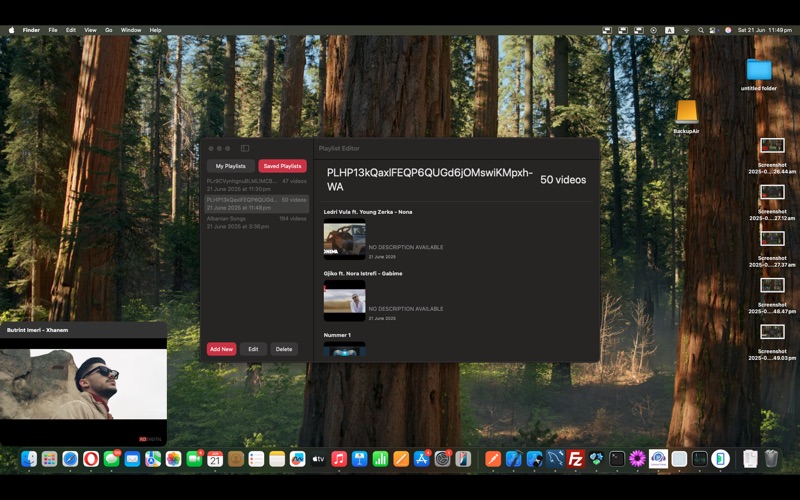Image resolution: width=800 pixels, height=500 pixels.
Task: Open Apple TV from the dock
Action: (318, 459)
